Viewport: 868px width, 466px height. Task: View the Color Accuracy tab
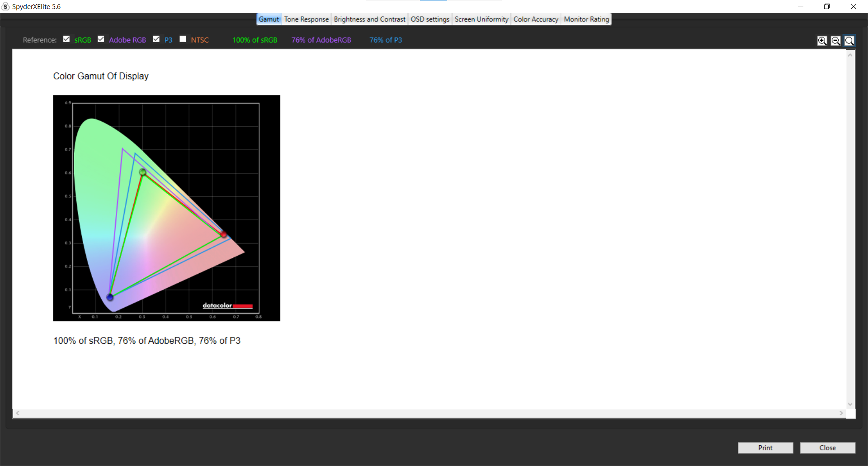pos(536,19)
